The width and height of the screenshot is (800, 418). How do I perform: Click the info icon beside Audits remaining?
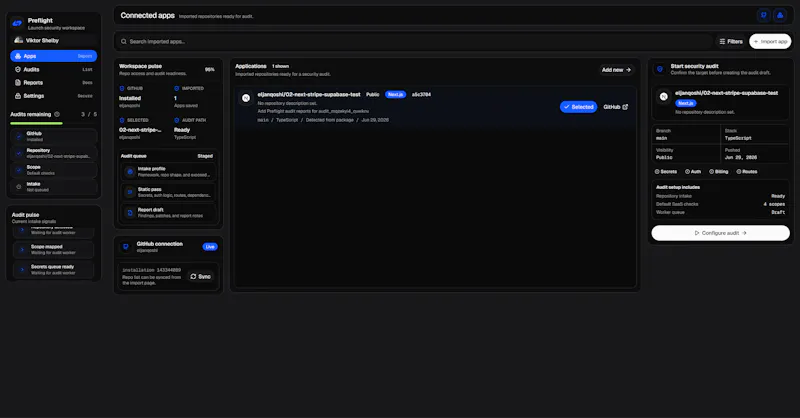coord(57,114)
